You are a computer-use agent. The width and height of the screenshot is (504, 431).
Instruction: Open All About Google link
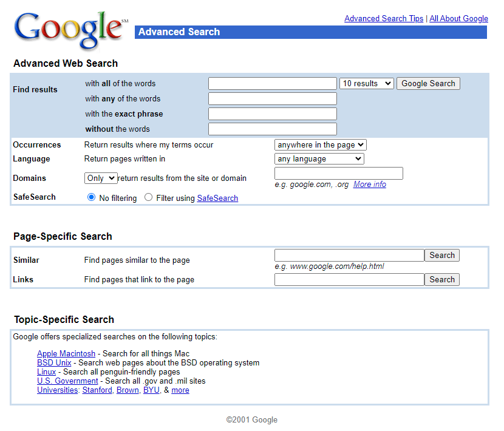tap(458, 19)
